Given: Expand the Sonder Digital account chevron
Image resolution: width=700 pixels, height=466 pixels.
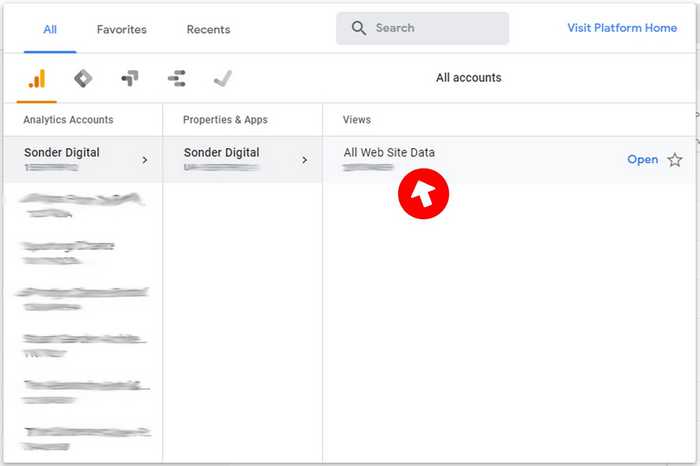Looking at the screenshot, I should 145,160.
